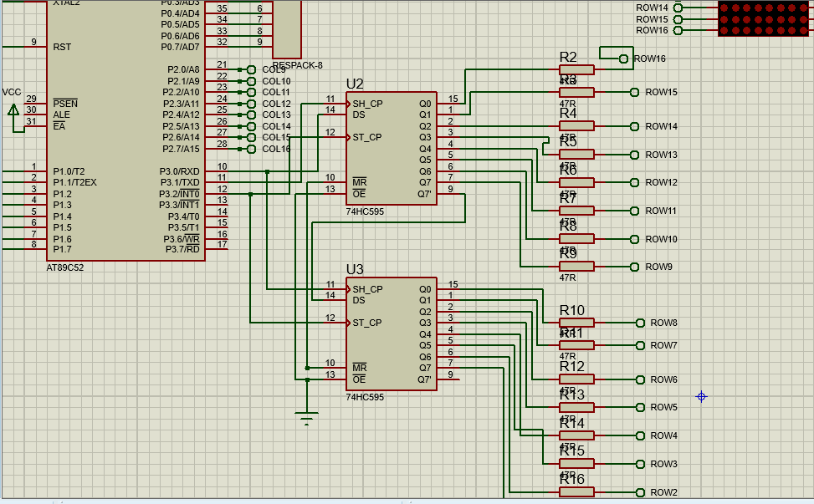Screen dimensions: 814x504
Task: Select the RST pin 9 on AT89C52
Action: (x=33, y=47)
